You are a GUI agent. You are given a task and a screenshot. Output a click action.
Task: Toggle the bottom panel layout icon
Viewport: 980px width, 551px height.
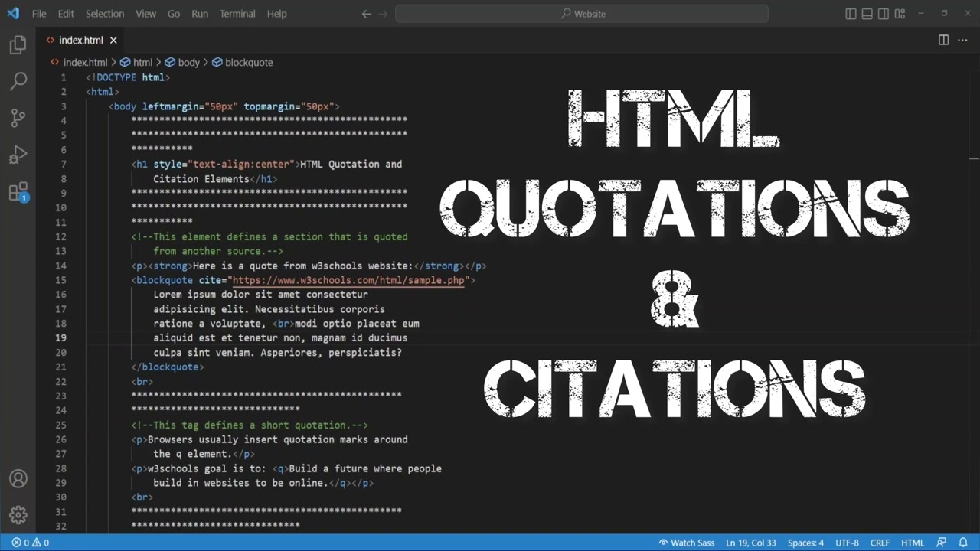pyautogui.click(x=867, y=14)
